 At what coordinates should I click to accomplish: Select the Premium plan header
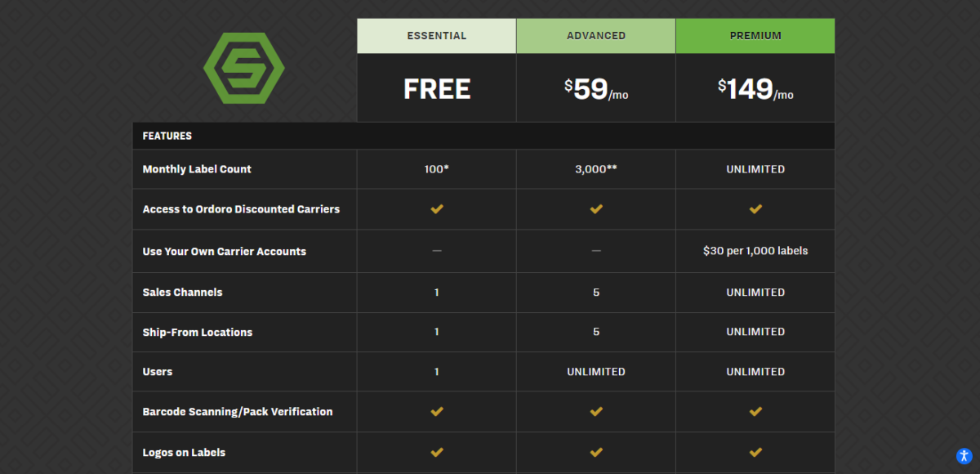click(755, 36)
